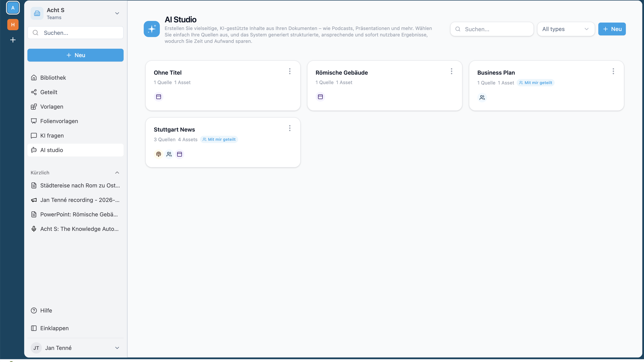Create new project with the header Neu button
Screen dimensions: 644x362
(612, 29)
